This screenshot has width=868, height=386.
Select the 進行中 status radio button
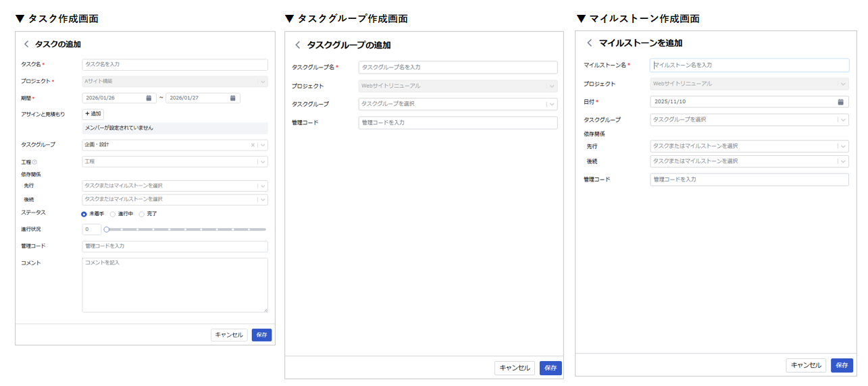click(x=113, y=214)
